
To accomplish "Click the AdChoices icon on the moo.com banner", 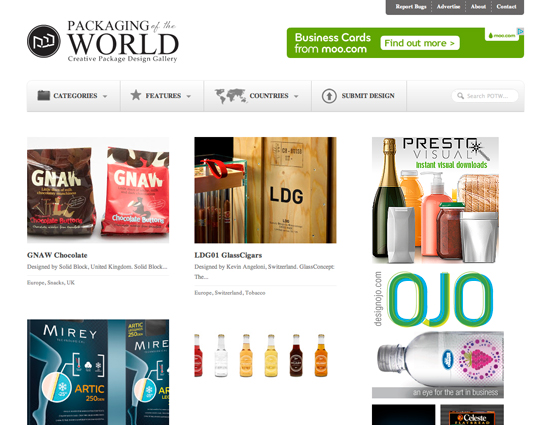I will coord(521,31).
